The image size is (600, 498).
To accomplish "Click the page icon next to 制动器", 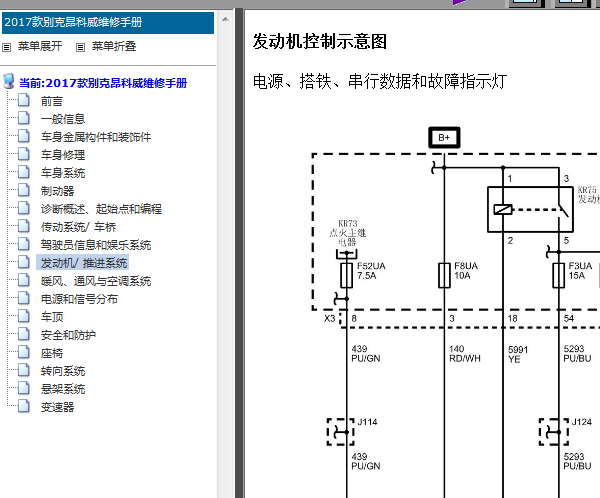I will coord(24,190).
